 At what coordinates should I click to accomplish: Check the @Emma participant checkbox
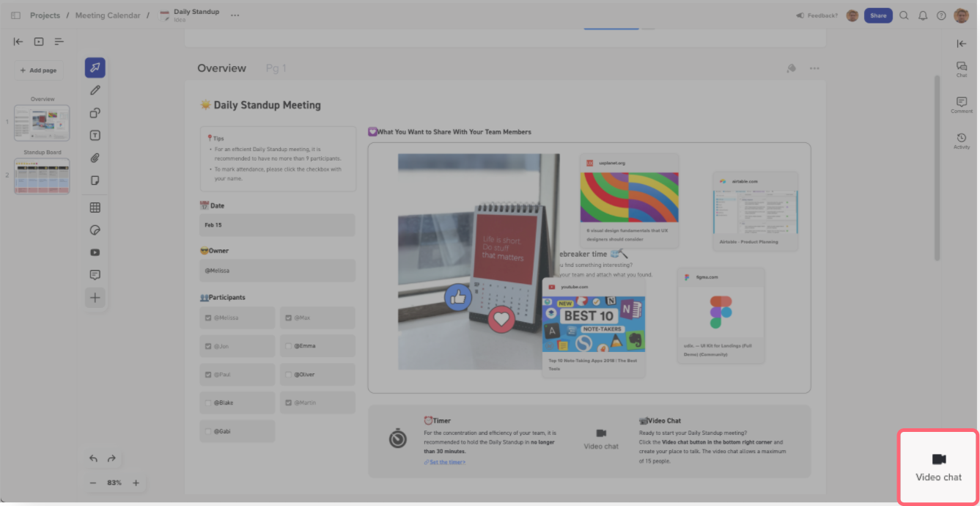(x=288, y=346)
